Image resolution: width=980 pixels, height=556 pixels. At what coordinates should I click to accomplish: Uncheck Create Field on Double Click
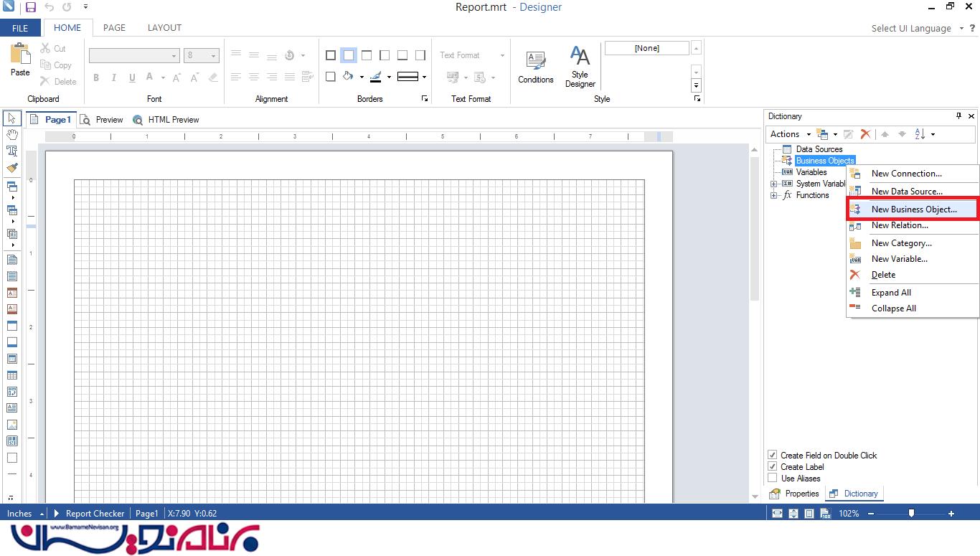[773, 455]
